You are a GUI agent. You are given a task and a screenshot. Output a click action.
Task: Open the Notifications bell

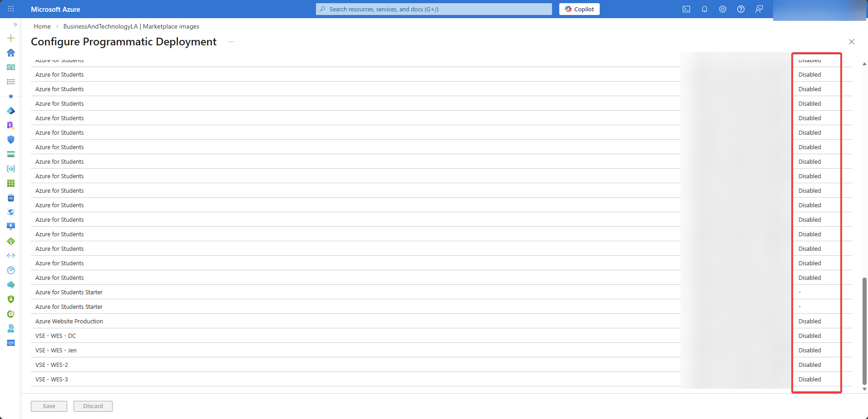point(705,9)
